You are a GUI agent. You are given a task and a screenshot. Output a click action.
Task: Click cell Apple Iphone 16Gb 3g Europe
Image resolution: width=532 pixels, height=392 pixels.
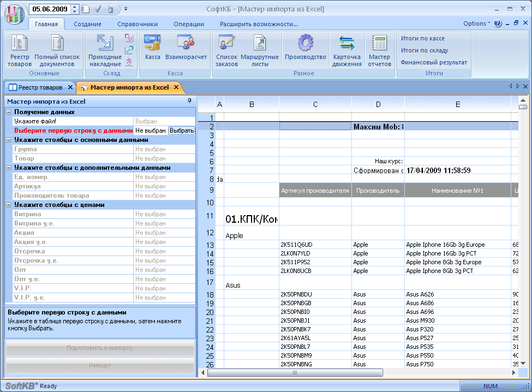[x=457, y=245]
